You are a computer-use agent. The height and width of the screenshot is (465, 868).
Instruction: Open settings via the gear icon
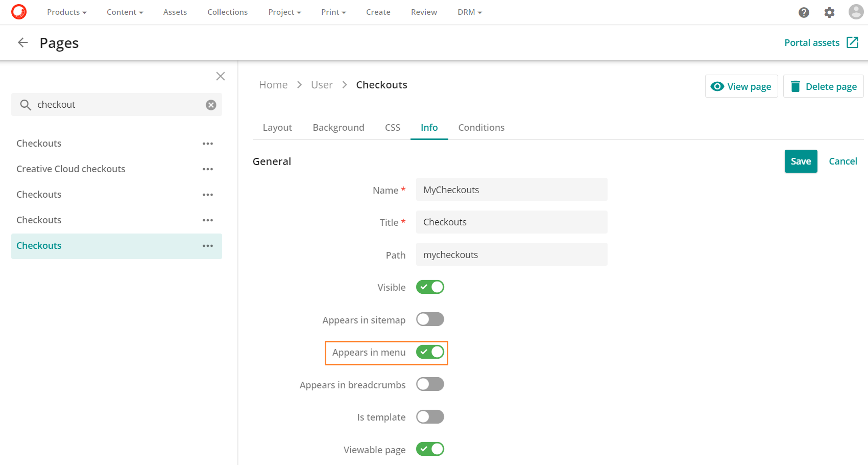pyautogui.click(x=829, y=12)
